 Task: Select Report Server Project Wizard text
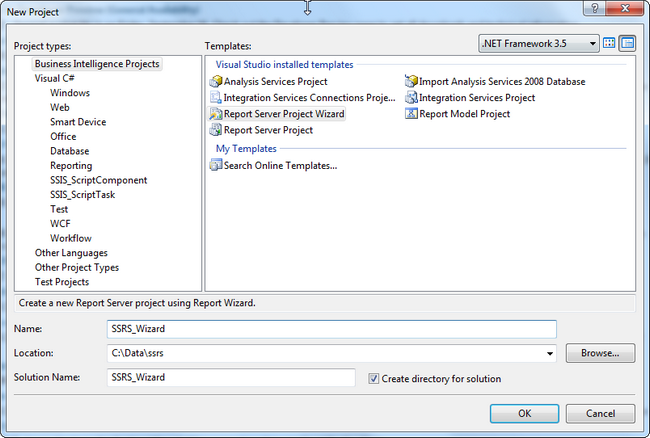[x=284, y=114]
